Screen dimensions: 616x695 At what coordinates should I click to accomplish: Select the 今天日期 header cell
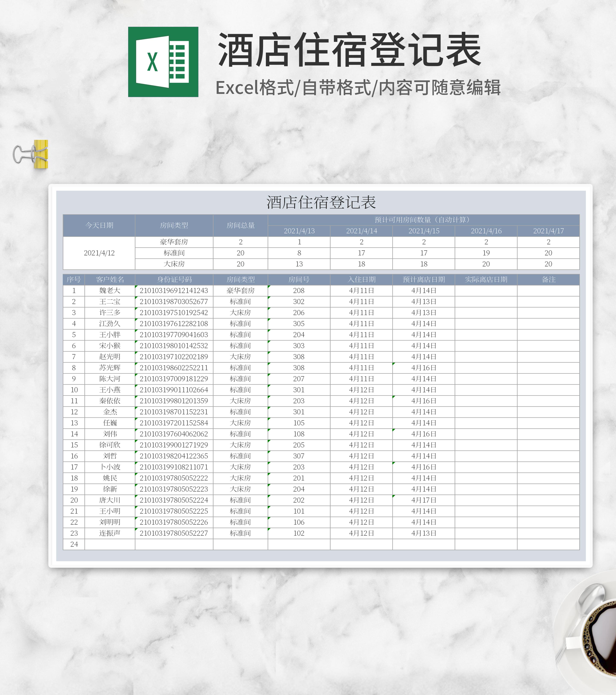coord(99,225)
